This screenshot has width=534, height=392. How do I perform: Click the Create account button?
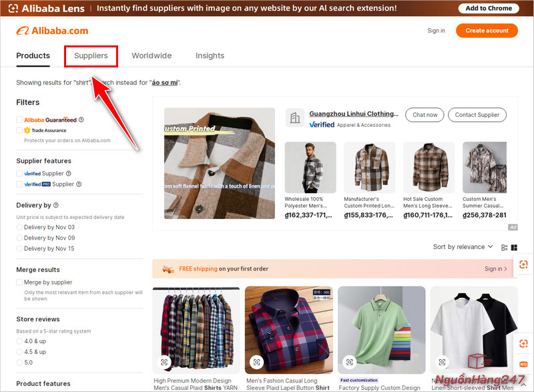(487, 31)
